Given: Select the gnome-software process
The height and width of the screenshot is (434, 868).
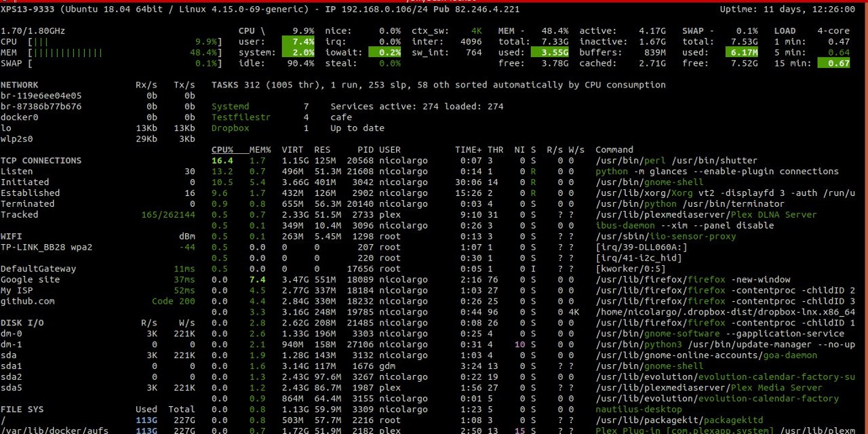Looking at the screenshot, I should pos(720,334).
